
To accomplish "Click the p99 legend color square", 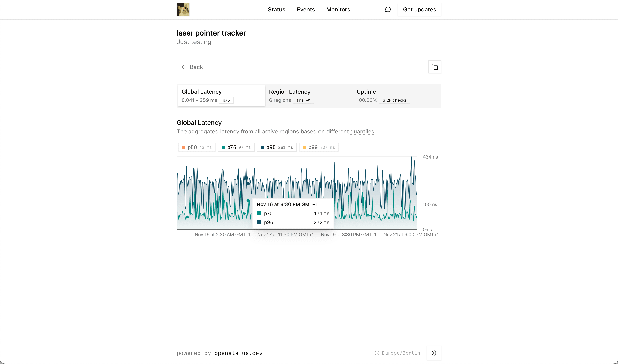I will click(x=304, y=147).
